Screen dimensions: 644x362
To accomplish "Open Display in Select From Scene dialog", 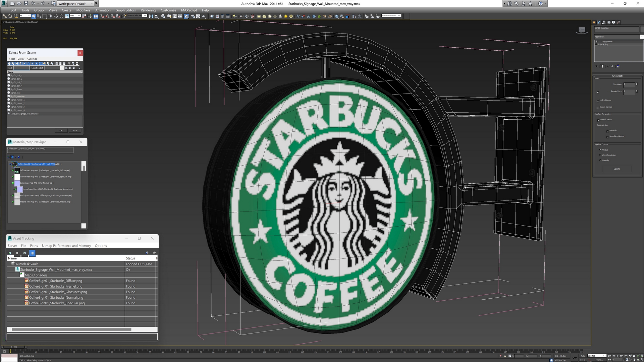I will pos(21,59).
